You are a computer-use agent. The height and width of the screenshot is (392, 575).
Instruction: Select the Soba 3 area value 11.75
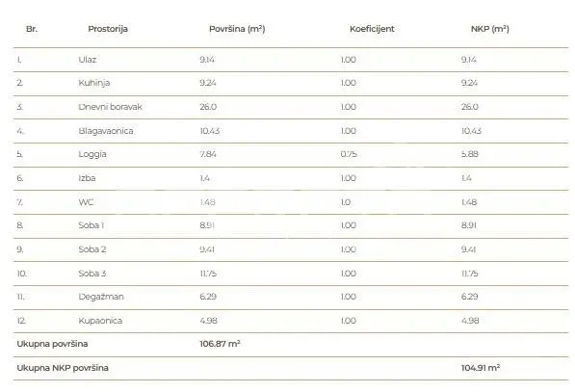(208, 274)
